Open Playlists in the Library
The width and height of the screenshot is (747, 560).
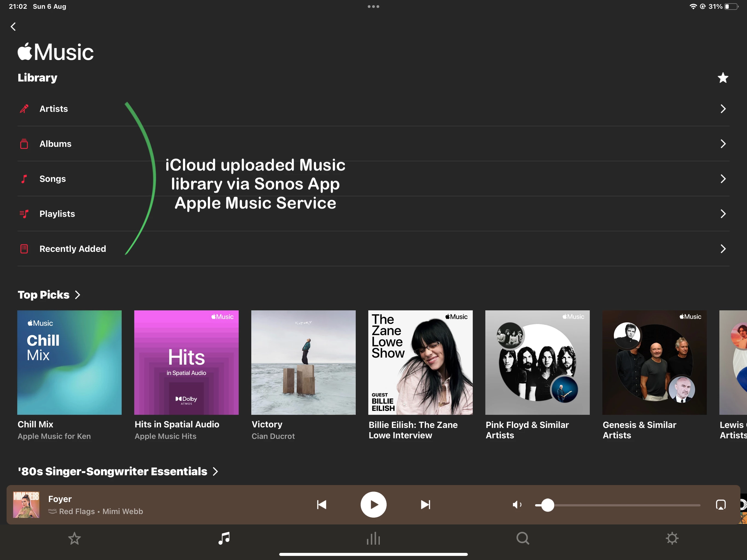pos(57,214)
